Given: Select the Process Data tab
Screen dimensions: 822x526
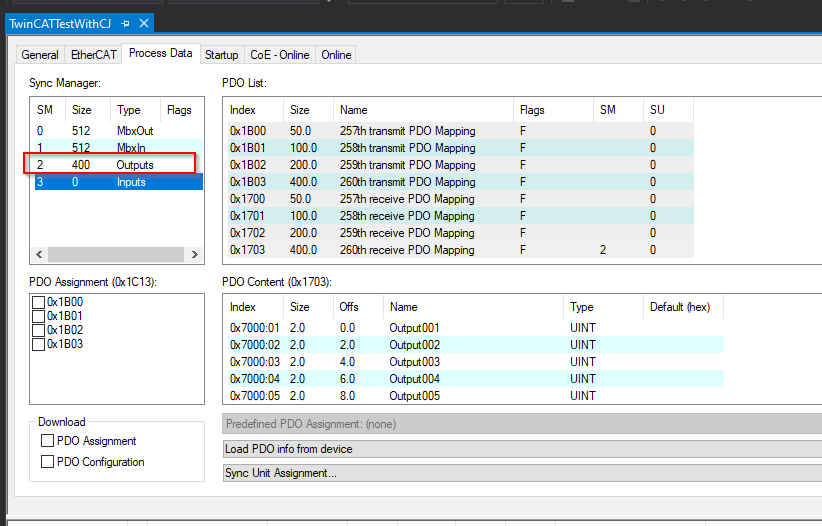Looking at the screenshot, I should pos(160,53).
